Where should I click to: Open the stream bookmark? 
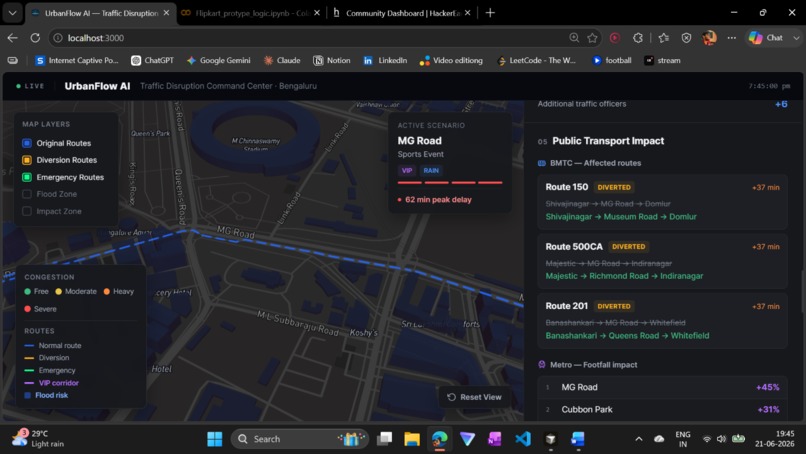pyautogui.click(x=662, y=60)
